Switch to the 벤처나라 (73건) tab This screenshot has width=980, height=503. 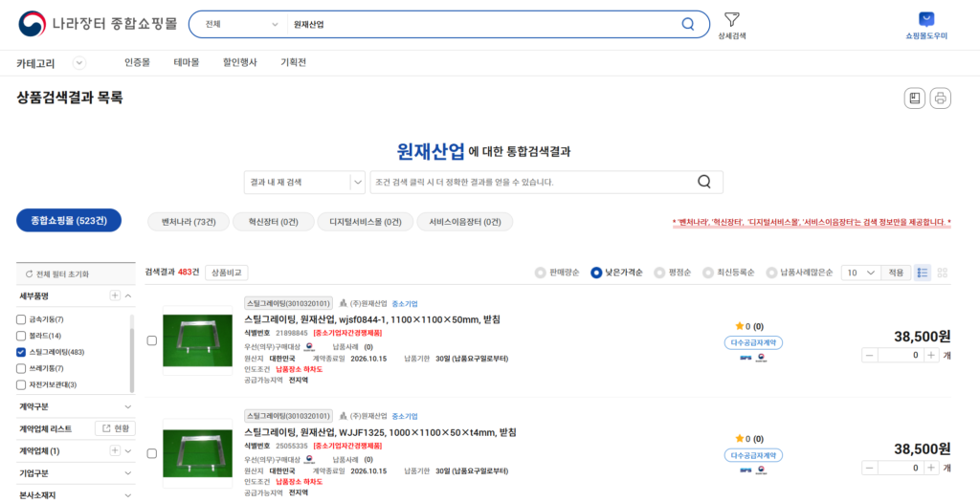(x=189, y=221)
